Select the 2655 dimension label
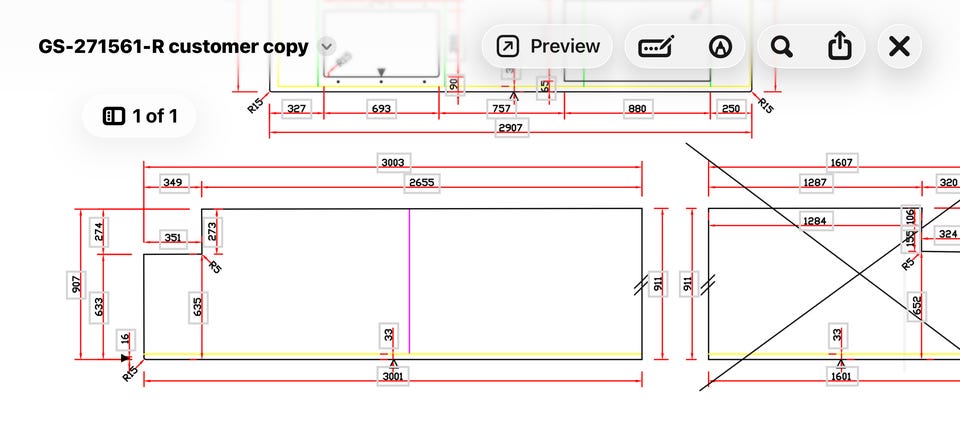960x442 pixels. (x=422, y=183)
